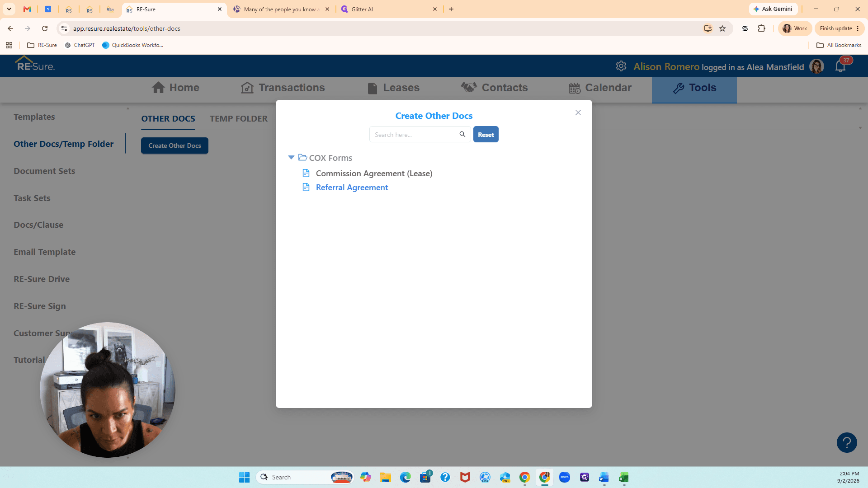Click the site information icon in address bar
Viewport: 868px width, 488px height.
(64, 28)
